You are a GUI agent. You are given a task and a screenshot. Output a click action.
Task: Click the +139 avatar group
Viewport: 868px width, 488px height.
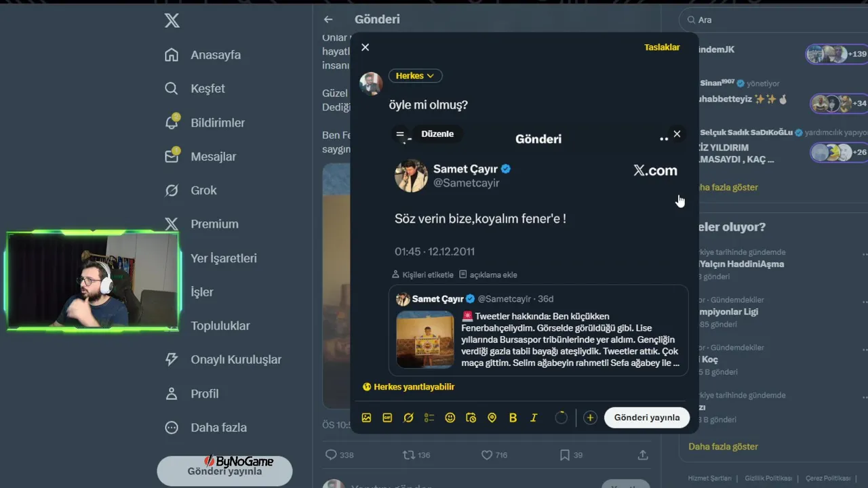pos(837,54)
